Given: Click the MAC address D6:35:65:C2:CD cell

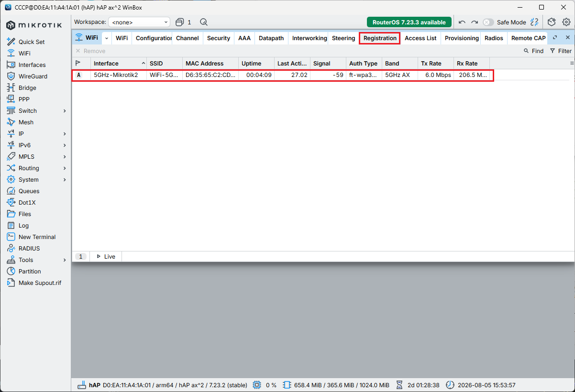Looking at the screenshot, I should [210, 75].
